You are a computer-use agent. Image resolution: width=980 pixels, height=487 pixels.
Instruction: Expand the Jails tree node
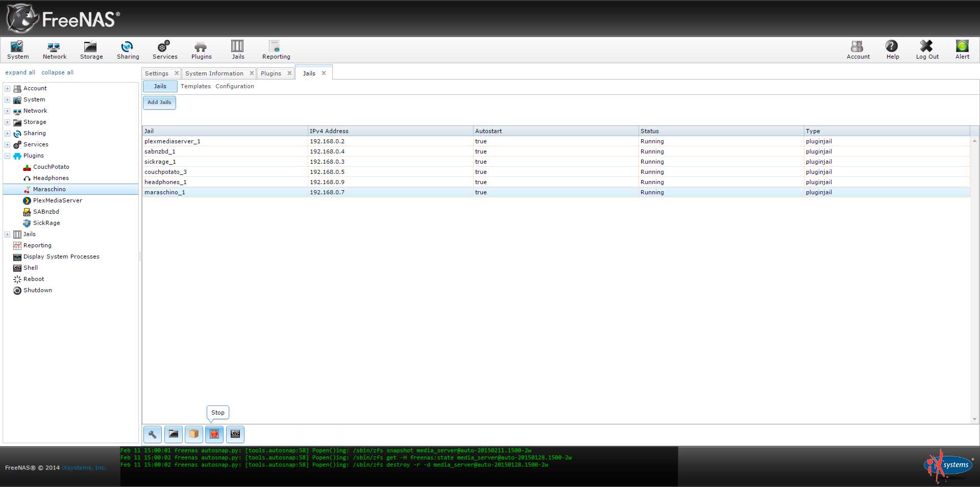(8, 234)
